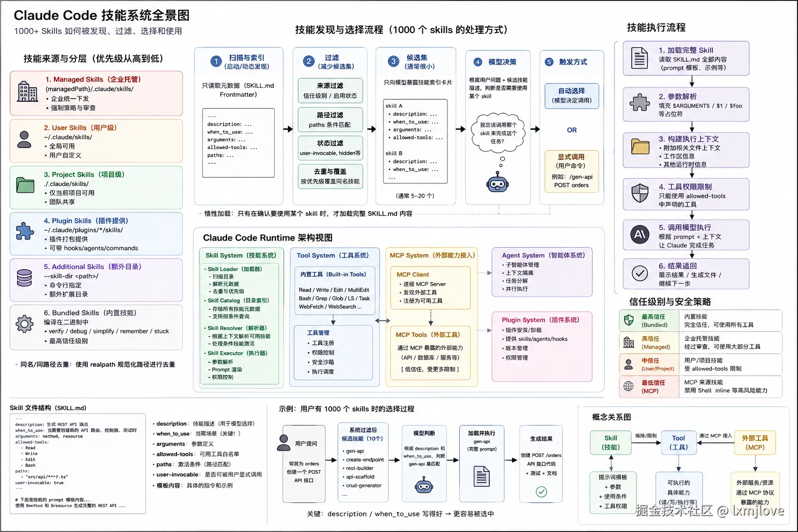The height and width of the screenshot is (532, 798).
Task: Select the green shield icon for 最高信任
Action: pyautogui.click(x=629, y=320)
